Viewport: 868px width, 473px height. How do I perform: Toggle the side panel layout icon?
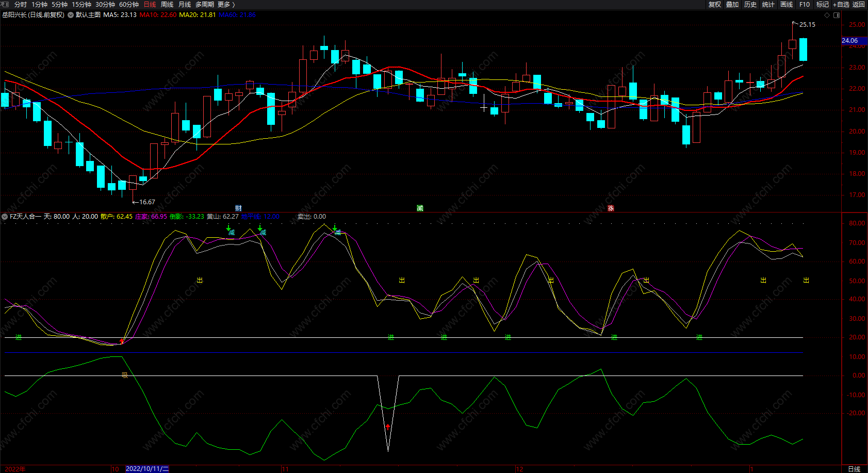(837, 15)
